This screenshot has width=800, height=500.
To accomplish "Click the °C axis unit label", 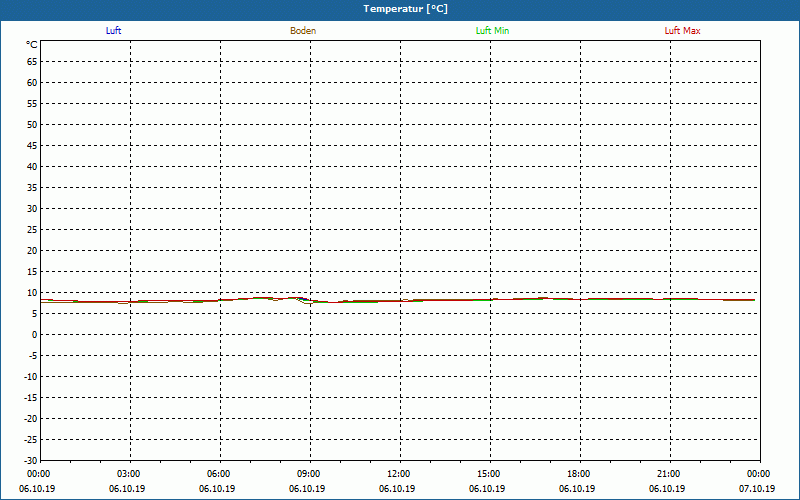I will point(32,45).
